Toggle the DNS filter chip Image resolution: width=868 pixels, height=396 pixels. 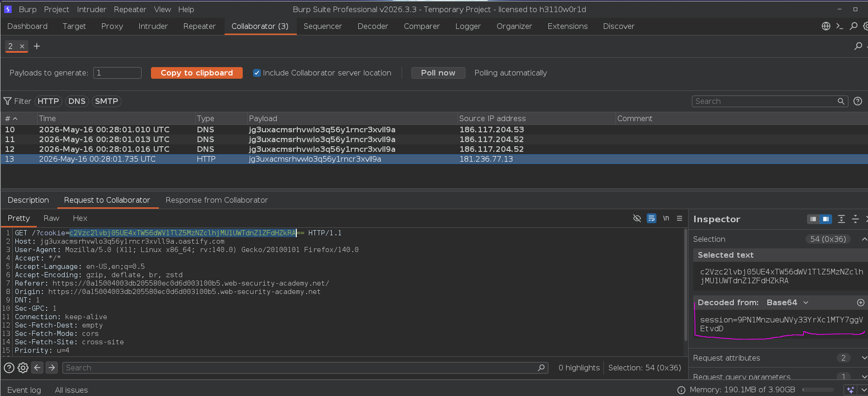(77, 101)
